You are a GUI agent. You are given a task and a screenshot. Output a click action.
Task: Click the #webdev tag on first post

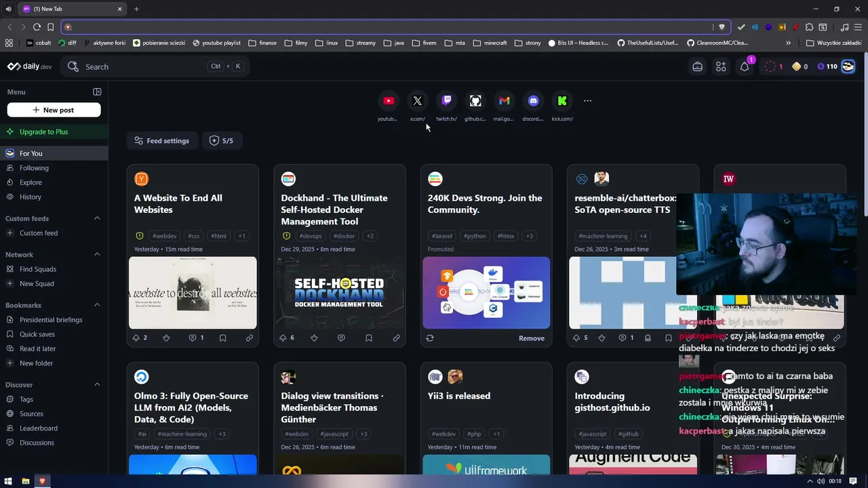164,236
